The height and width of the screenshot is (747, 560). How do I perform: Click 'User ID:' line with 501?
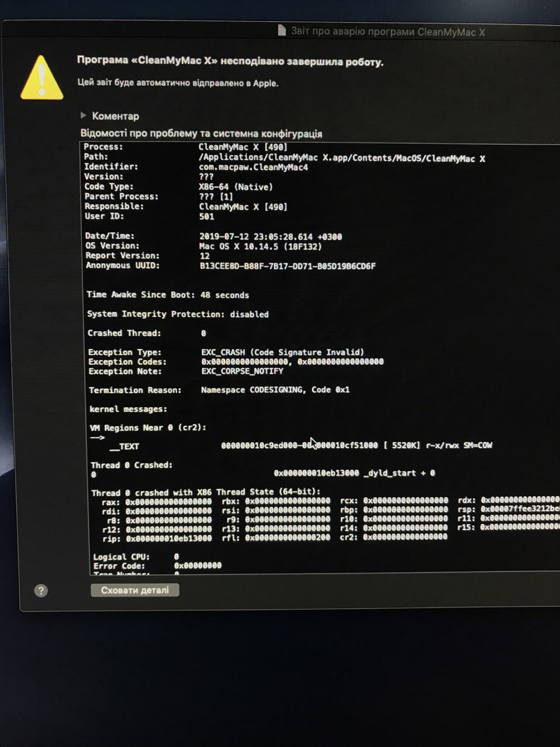[x=149, y=217]
